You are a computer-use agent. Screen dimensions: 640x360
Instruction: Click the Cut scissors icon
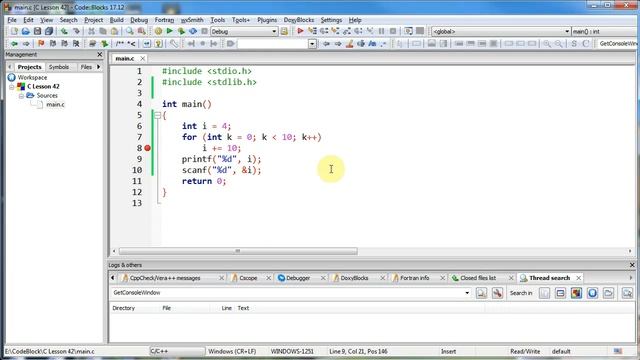tap(91, 31)
